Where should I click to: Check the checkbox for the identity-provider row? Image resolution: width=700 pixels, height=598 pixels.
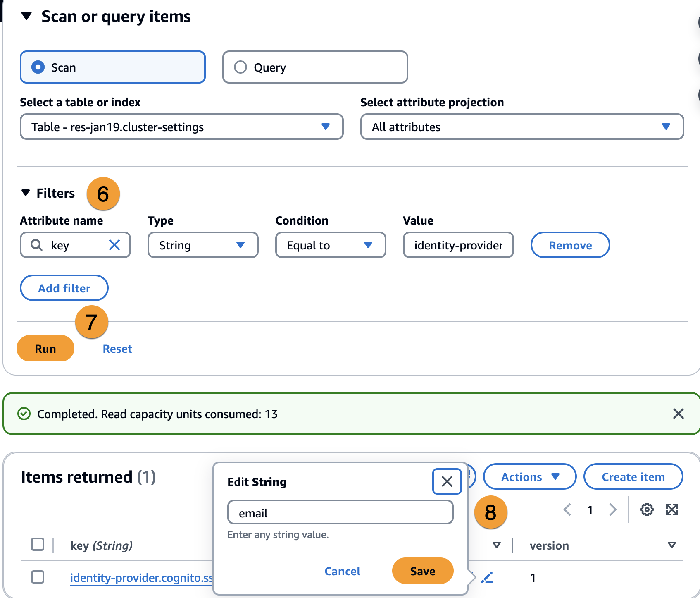pyautogui.click(x=37, y=577)
